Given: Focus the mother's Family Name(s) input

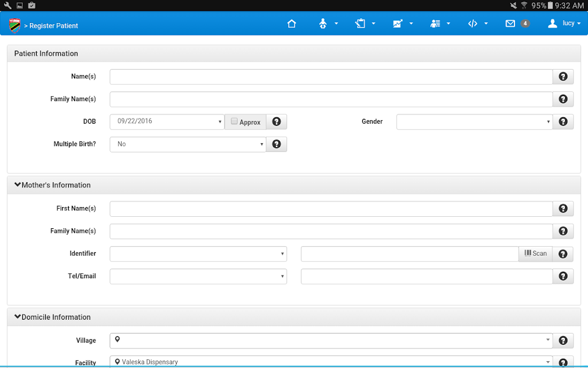Looking at the screenshot, I should tap(331, 231).
